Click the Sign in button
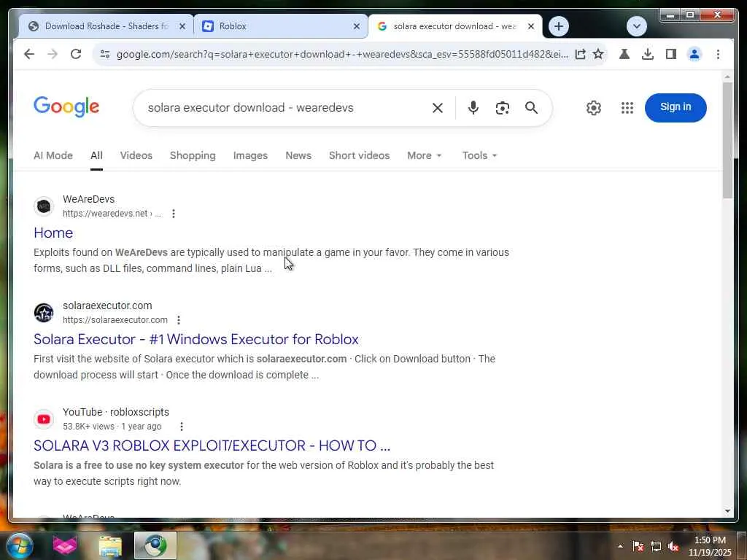747x560 pixels. [x=676, y=108]
